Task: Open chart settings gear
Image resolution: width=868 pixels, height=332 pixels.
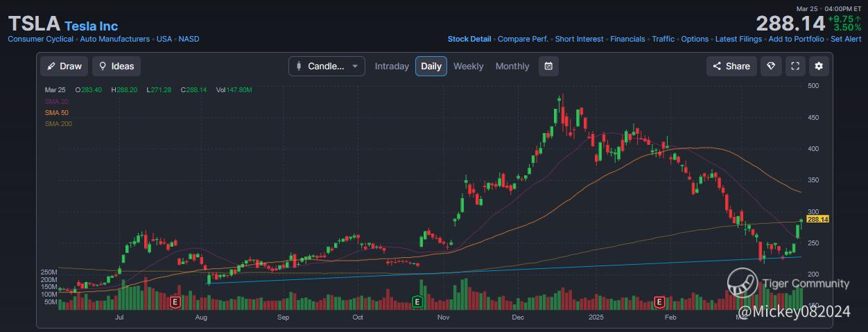Action: (819, 67)
